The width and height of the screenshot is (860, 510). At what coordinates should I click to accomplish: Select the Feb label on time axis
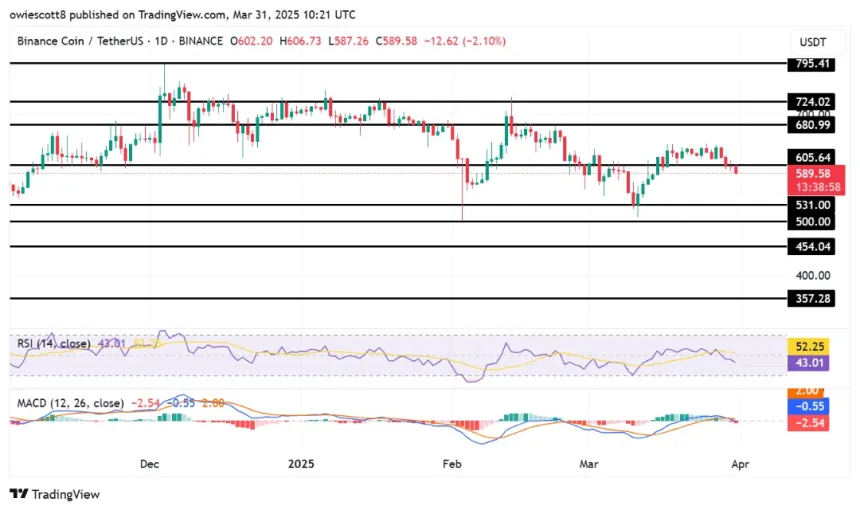453,464
